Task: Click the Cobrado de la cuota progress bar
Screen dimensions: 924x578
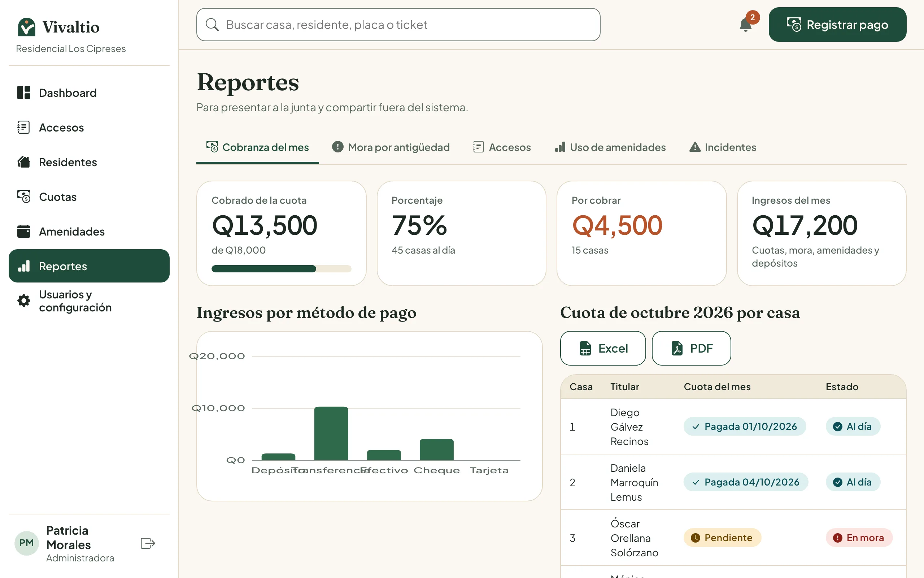Action: [282, 269]
